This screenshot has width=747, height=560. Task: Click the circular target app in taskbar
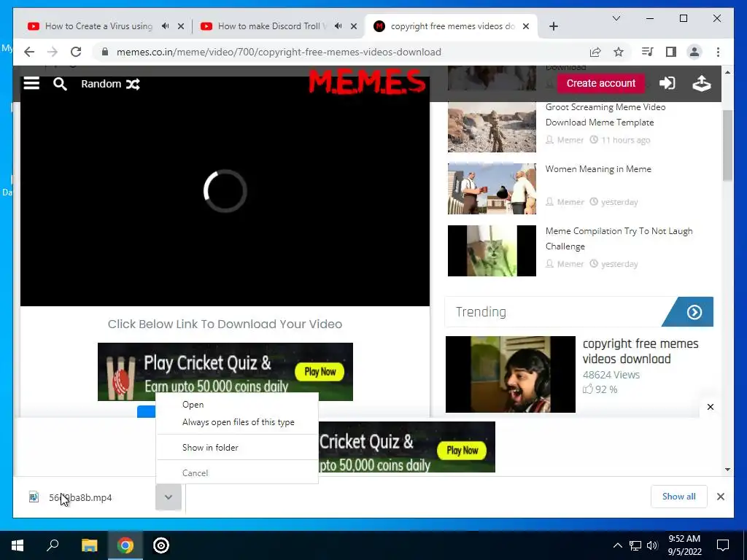(161, 545)
